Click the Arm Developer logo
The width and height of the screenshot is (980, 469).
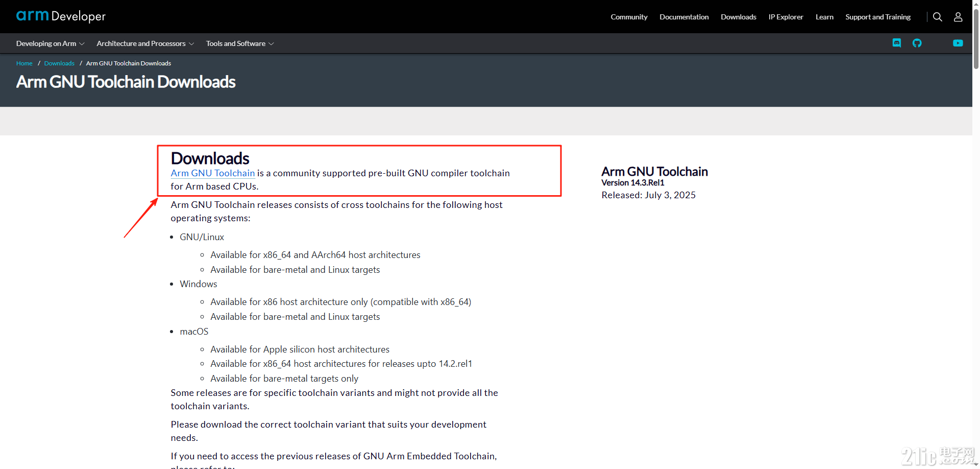pos(61,16)
